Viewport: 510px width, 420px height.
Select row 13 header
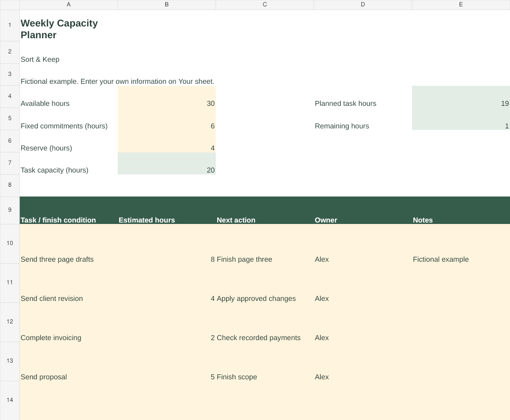(x=10, y=361)
